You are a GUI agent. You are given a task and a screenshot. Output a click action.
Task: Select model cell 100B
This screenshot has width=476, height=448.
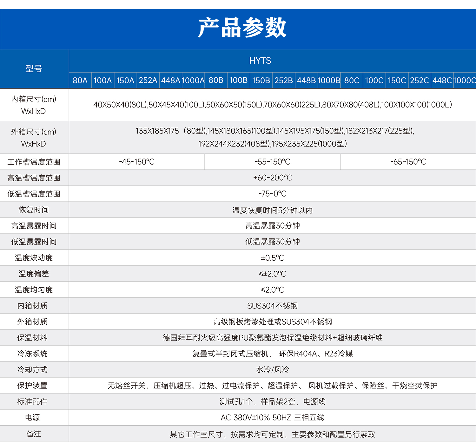click(x=238, y=80)
